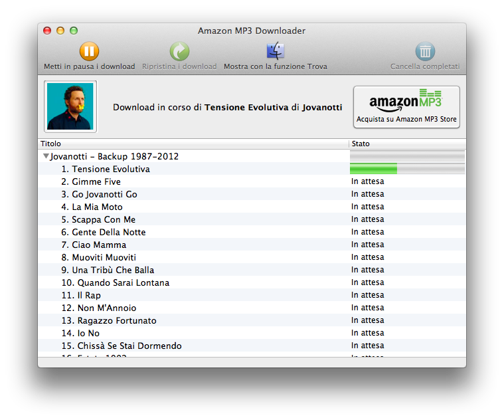Click the yellow minimize window button

tap(60, 31)
